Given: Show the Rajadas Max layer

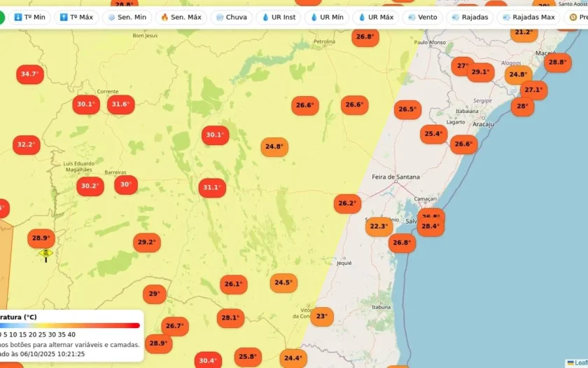Looking at the screenshot, I should (x=528, y=18).
